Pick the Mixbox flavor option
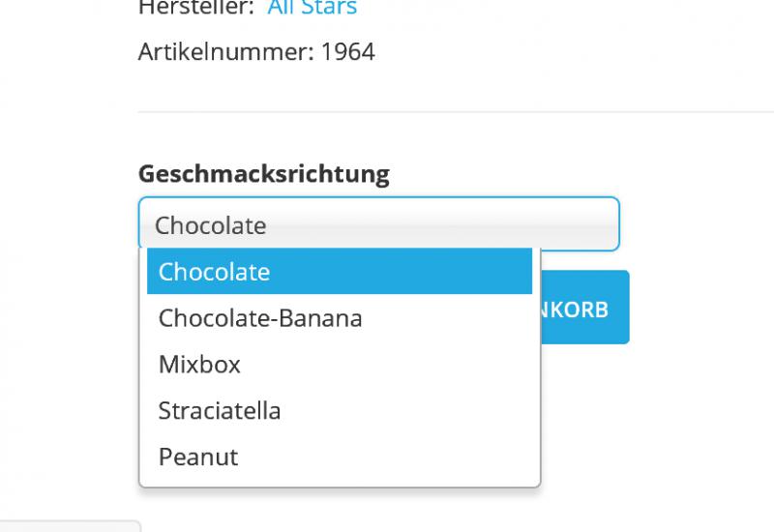The width and height of the screenshot is (774, 532). point(340,365)
